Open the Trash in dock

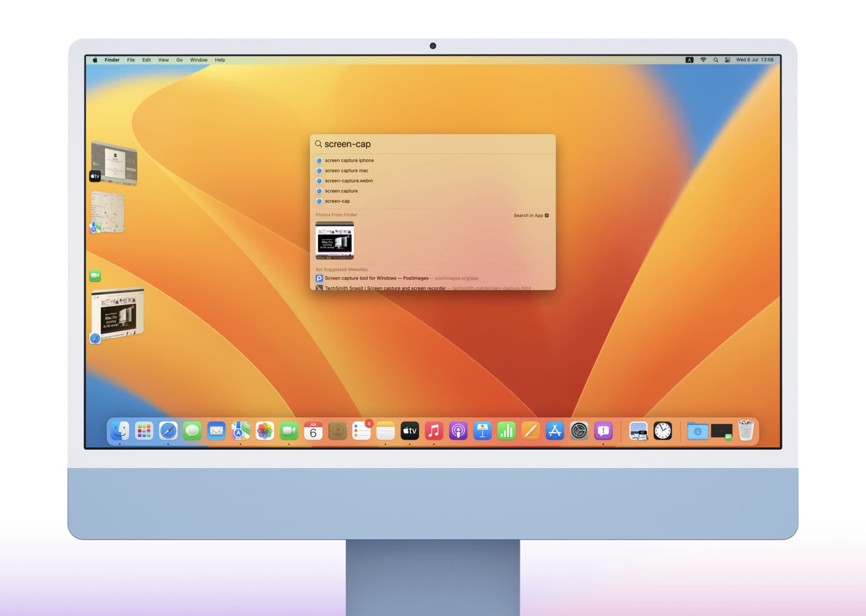[x=746, y=431]
